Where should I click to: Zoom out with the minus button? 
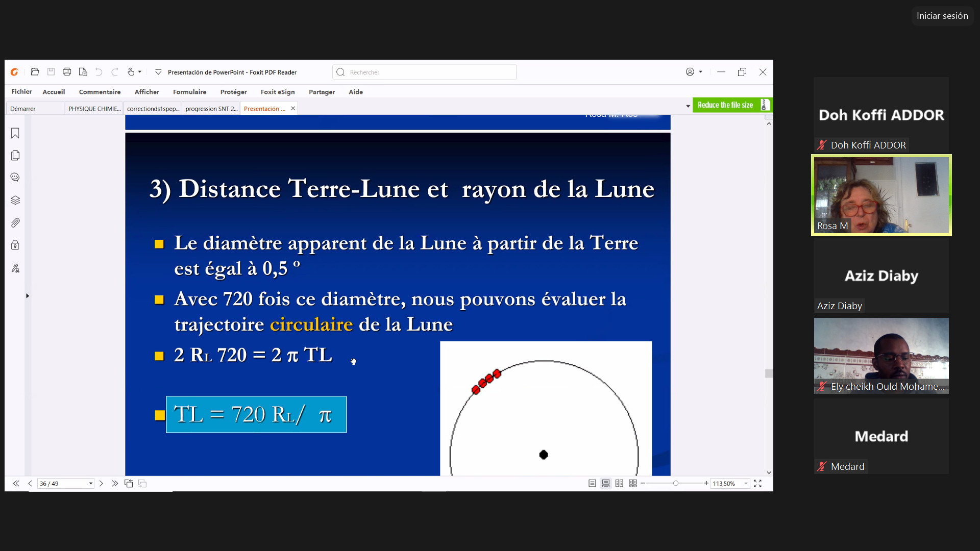[x=643, y=483]
